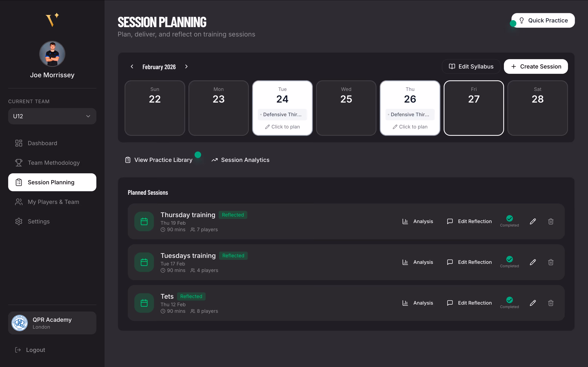Viewport: 588px width, 367px height.
Task: Edit the Tets session with pencil icon
Action: (x=533, y=303)
